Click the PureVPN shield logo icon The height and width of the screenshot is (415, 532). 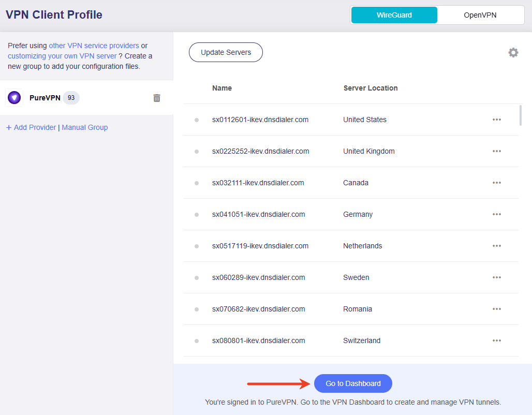coord(14,98)
